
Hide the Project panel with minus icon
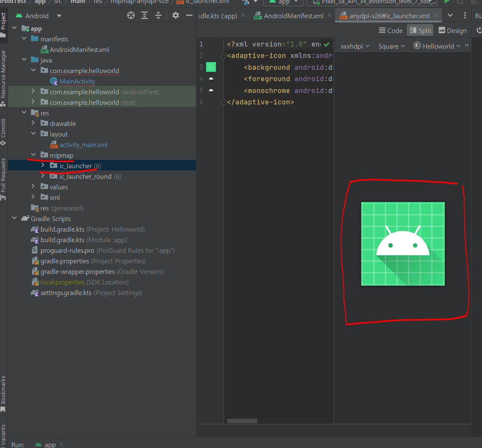pyautogui.click(x=189, y=15)
